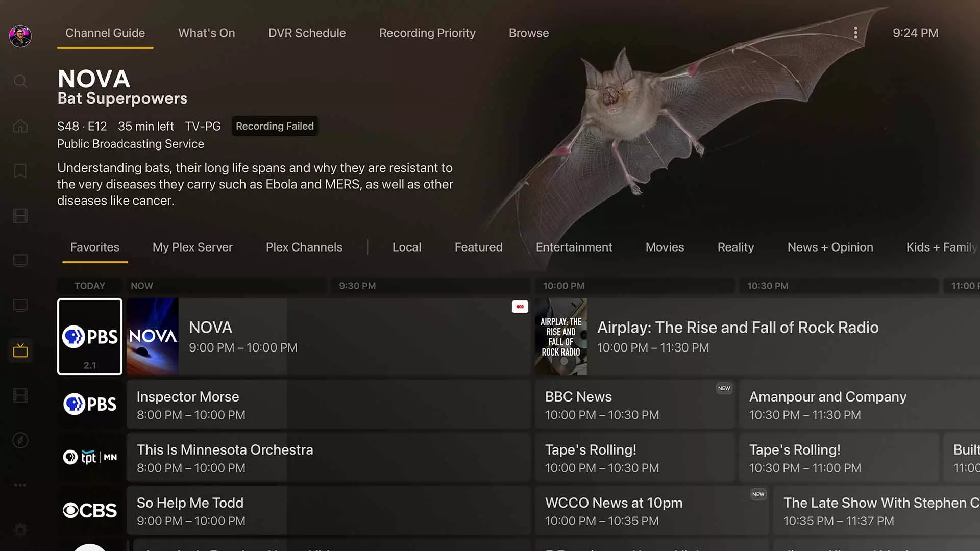Select WCCO News at 10pm listing
This screenshot has width=980, height=551.
click(652, 510)
